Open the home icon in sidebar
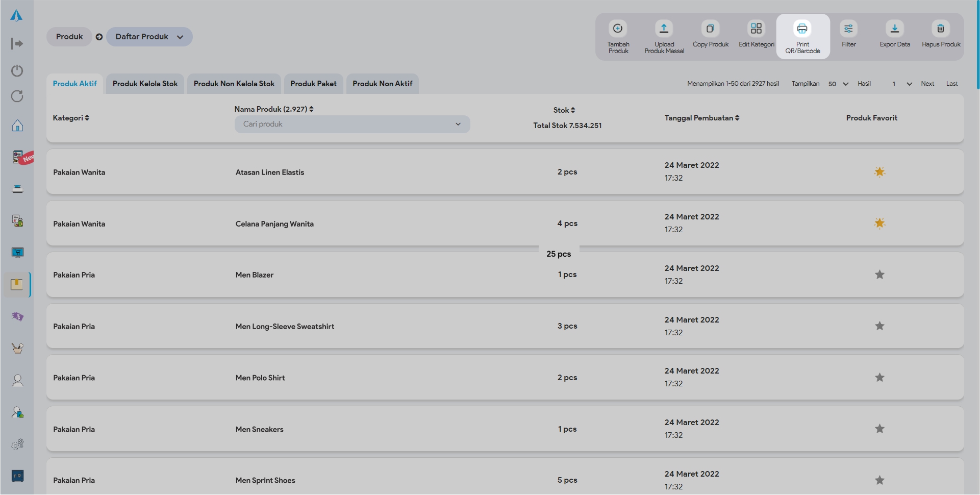Viewport: 980px width, 495px height. [x=17, y=126]
